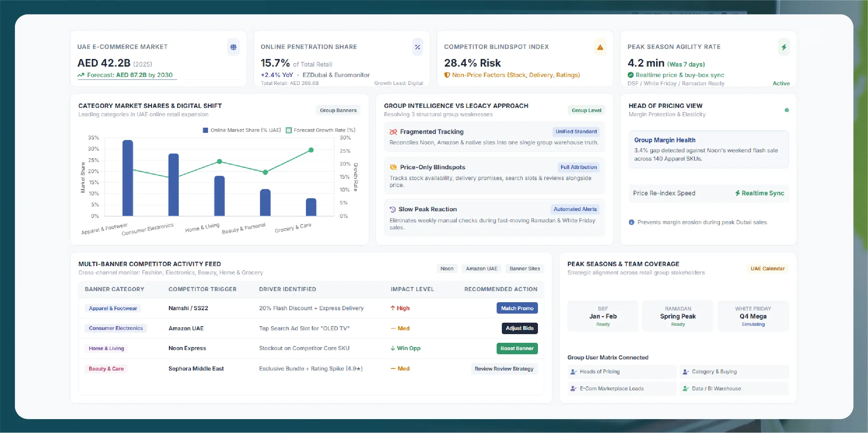Click the broken link icon for Fragmented Tracking

(x=393, y=132)
